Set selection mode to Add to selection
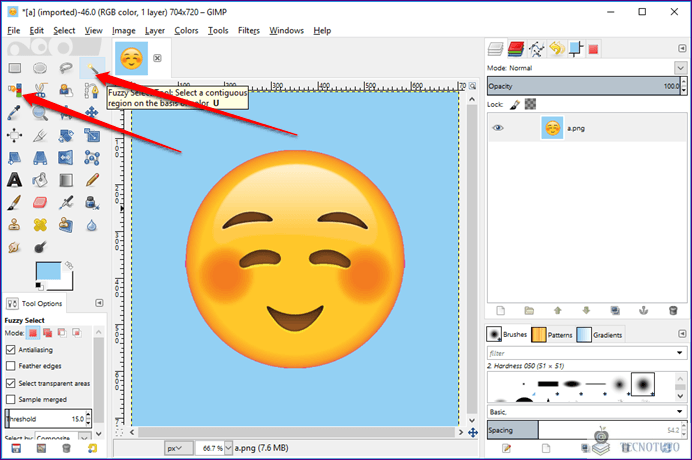The width and height of the screenshot is (692, 460). [x=48, y=333]
